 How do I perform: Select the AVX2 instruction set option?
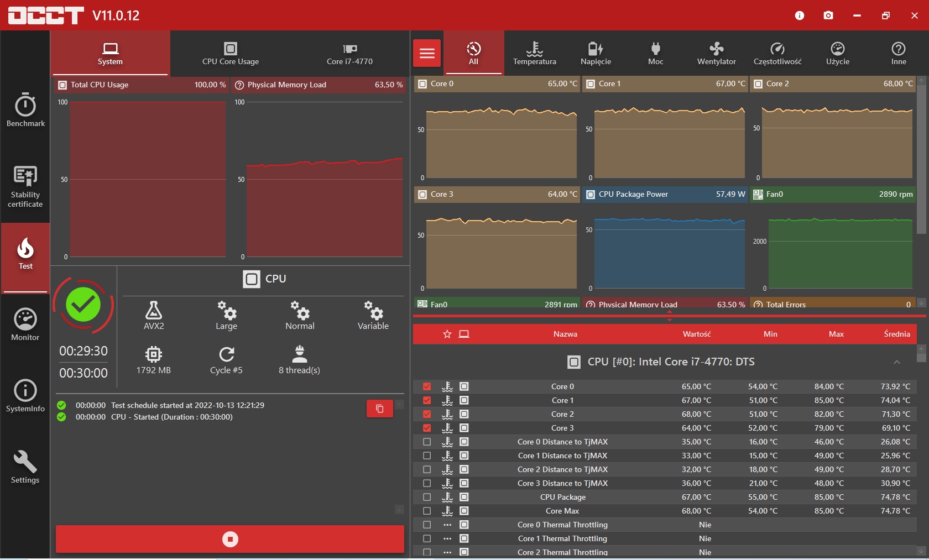click(x=154, y=315)
